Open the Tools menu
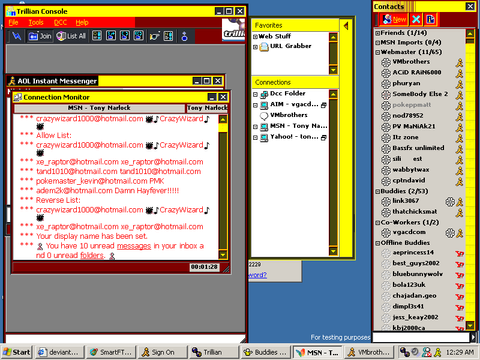The image size is (480, 360). click(36, 22)
